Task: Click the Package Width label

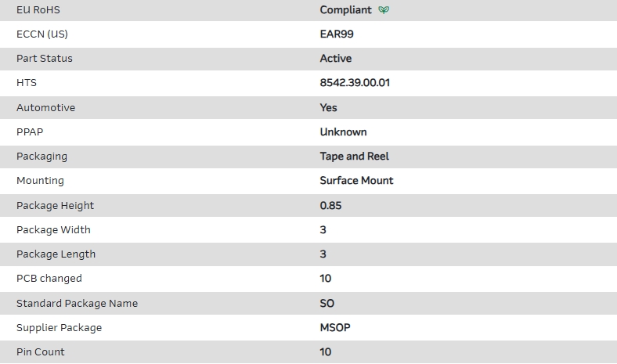Action: (53, 230)
